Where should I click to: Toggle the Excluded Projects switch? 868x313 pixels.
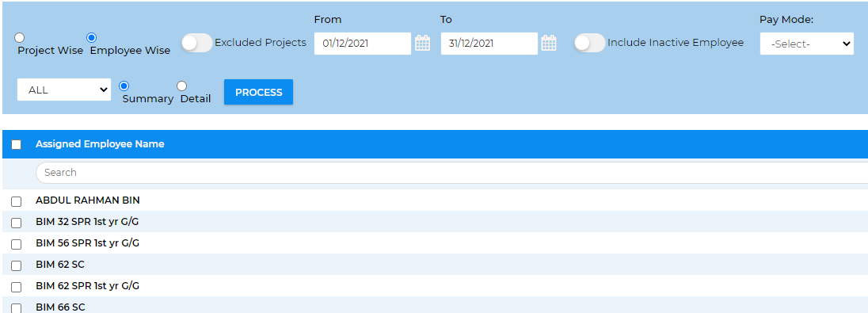(x=197, y=44)
